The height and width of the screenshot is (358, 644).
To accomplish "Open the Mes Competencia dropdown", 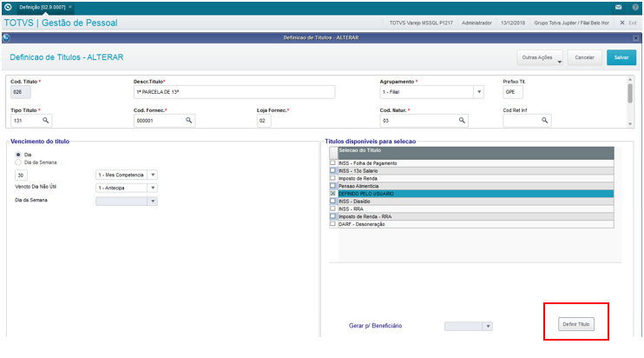I will click(153, 175).
